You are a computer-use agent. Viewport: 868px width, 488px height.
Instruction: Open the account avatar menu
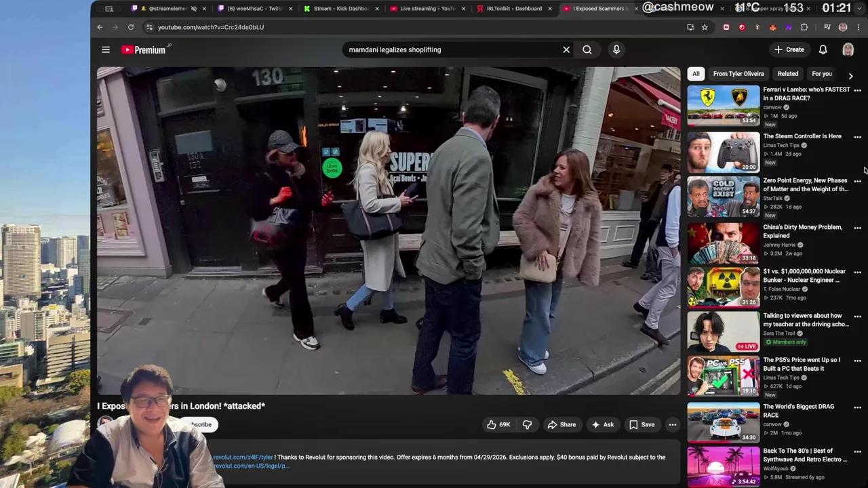point(848,49)
